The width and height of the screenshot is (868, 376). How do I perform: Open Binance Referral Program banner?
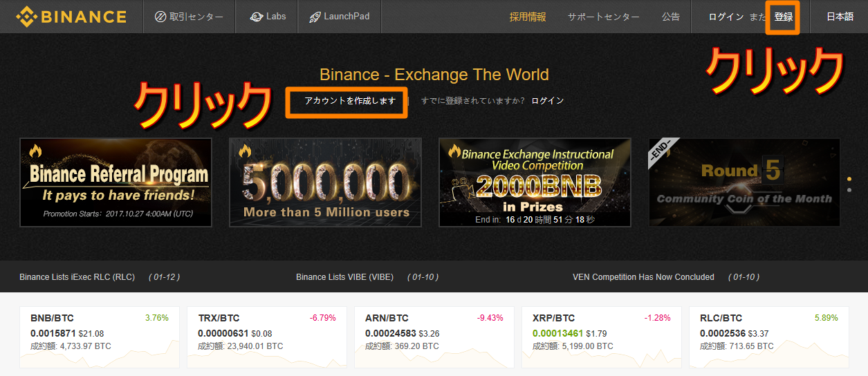116,182
